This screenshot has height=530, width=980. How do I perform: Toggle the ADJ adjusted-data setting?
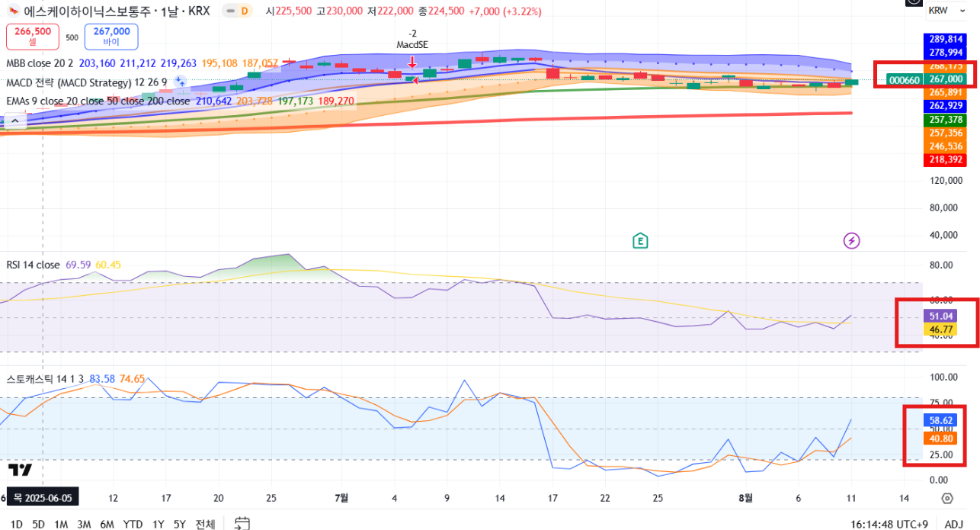pos(954,524)
